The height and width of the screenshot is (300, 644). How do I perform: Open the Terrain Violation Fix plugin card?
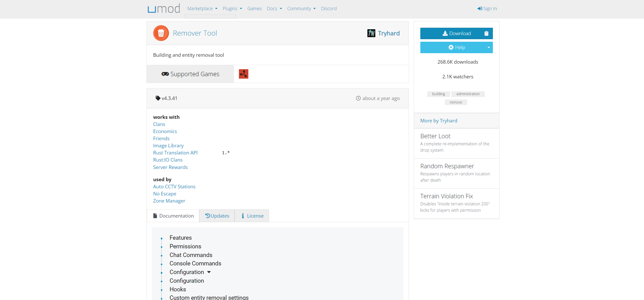coord(456,203)
